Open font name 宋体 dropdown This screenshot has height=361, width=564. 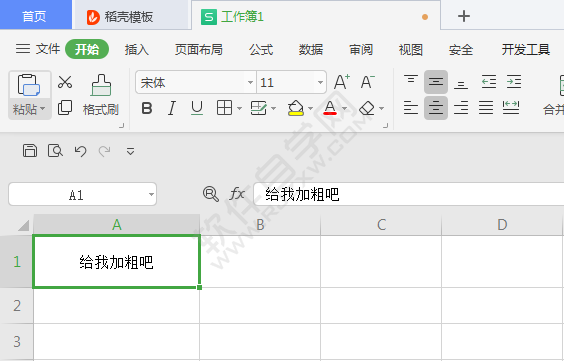[x=250, y=83]
